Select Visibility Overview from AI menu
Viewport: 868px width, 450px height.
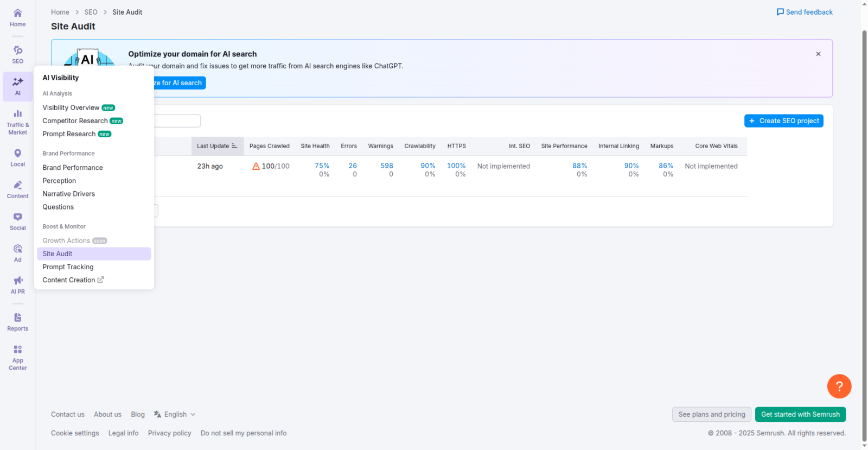point(71,107)
